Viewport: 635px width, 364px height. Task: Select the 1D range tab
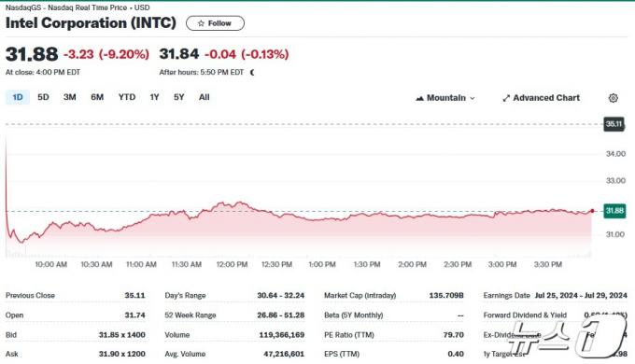tap(18, 97)
